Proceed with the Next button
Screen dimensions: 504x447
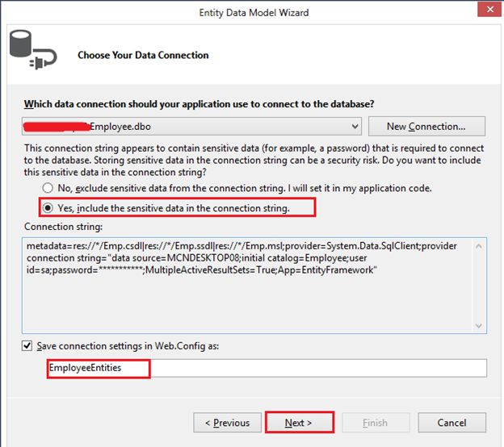click(x=298, y=423)
